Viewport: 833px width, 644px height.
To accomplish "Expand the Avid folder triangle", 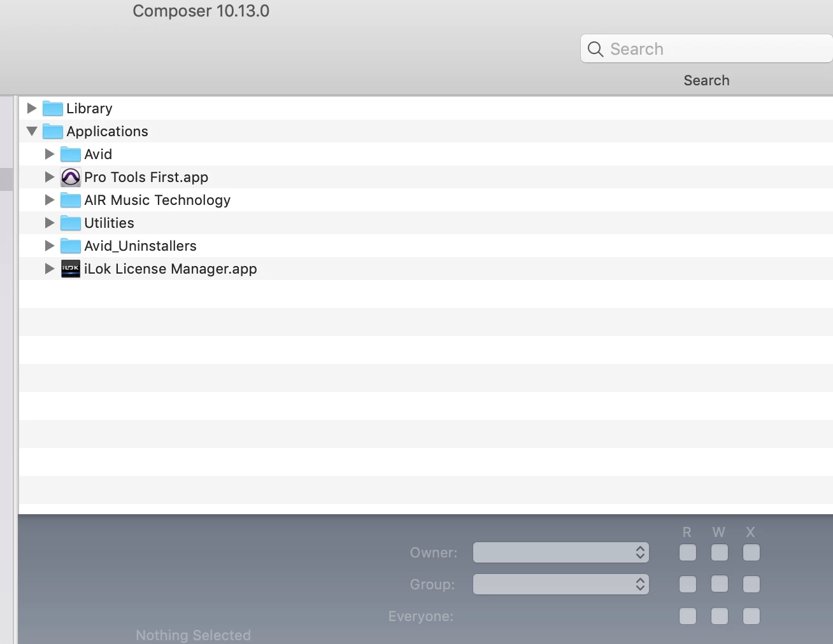I will point(50,154).
